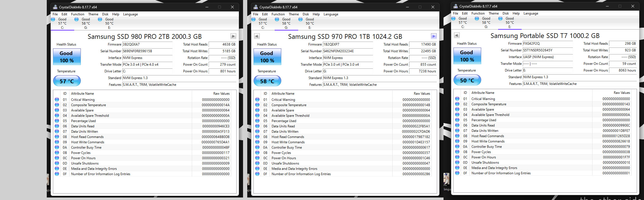Select C: drive status in left window
This screenshot has height=200, width=644.
pyautogui.click(x=62, y=23)
